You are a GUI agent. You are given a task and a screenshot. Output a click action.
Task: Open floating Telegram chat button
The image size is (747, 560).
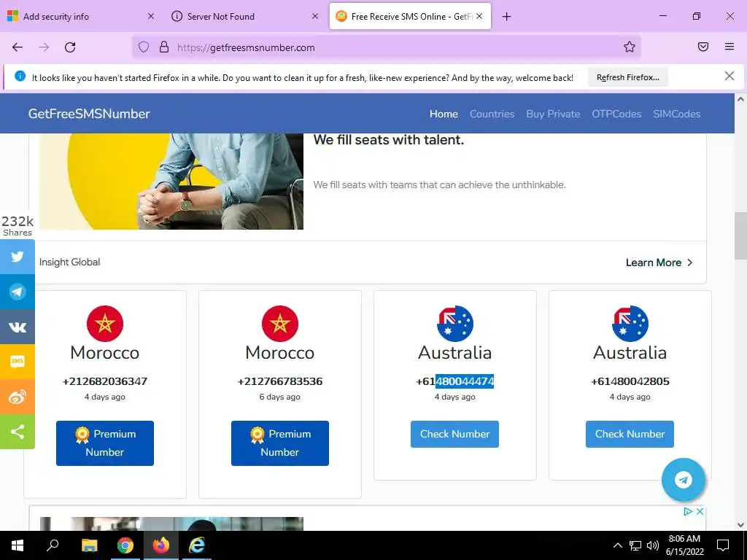pos(683,480)
